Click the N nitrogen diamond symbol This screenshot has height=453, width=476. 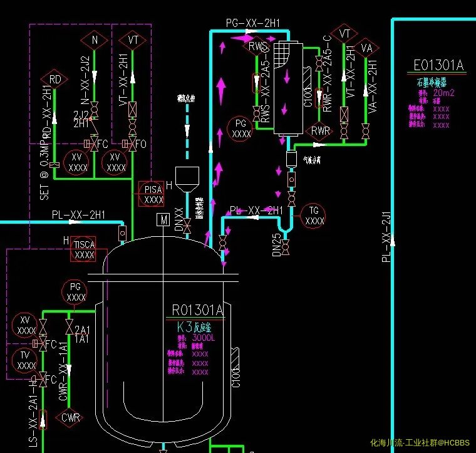coord(95,41)
